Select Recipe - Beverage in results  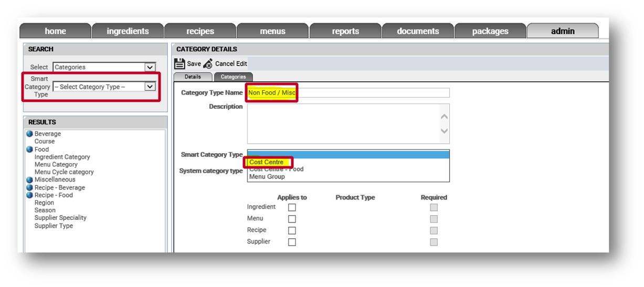tap(59, 187)
